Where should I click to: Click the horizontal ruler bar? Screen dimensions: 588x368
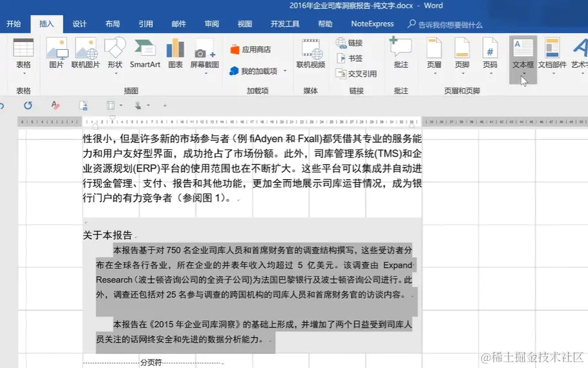tap(302, 122)
